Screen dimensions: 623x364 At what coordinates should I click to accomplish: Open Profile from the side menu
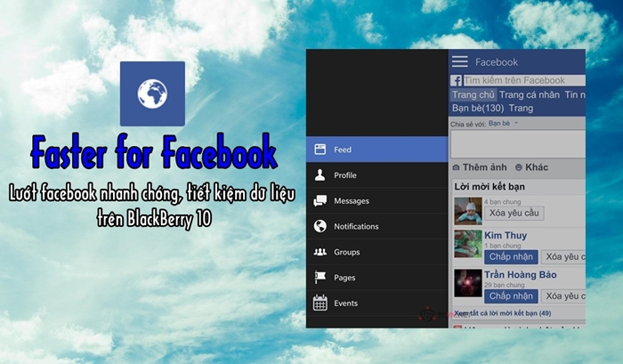[377, 174]
